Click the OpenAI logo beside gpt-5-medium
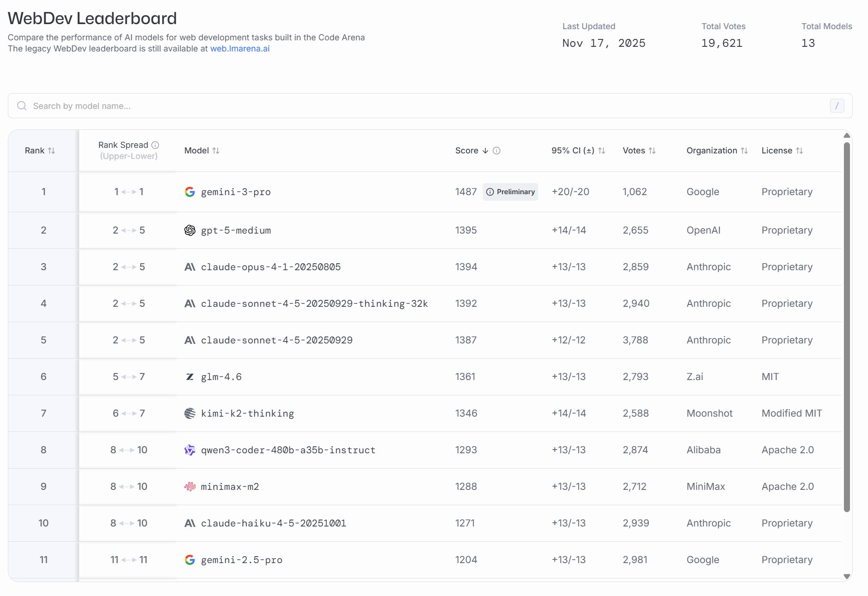 (189, 230)
